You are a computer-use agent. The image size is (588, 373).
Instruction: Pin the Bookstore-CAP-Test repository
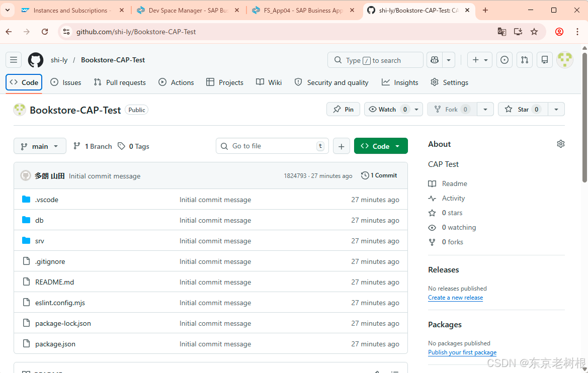(343, 109)
